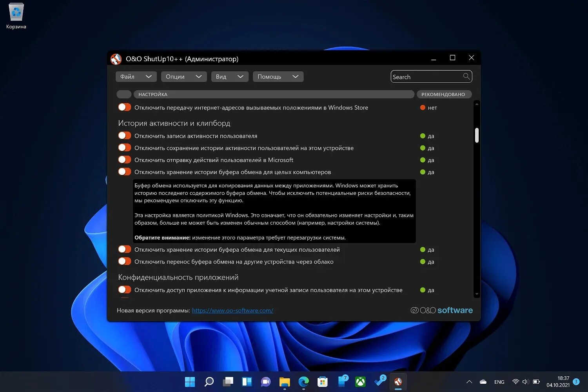Toggle clipboard history storage for current users
The height and width of the screenshot is (392, 588).
[x=125, y=249]
